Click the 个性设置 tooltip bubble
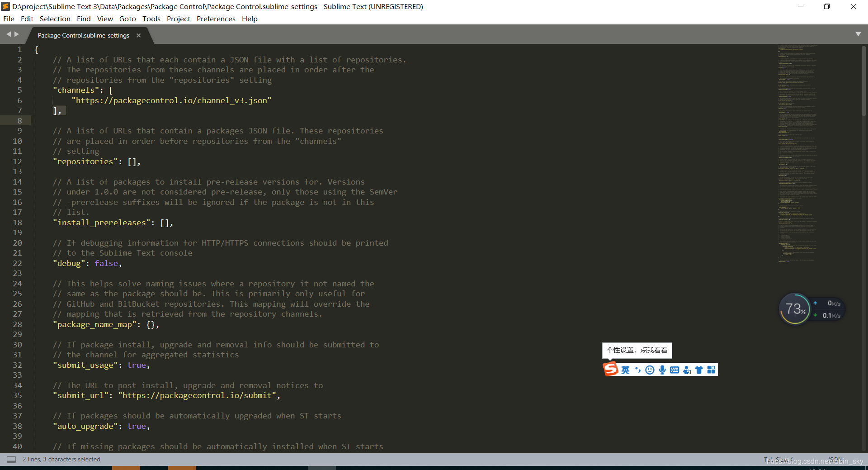The image size is (868, 470). pyautogui.click(x=637, y=350)
